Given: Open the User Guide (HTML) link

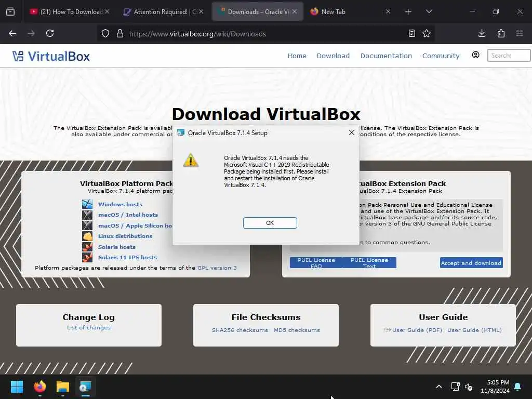Looking at the screenshot, I should pos(474,330).
